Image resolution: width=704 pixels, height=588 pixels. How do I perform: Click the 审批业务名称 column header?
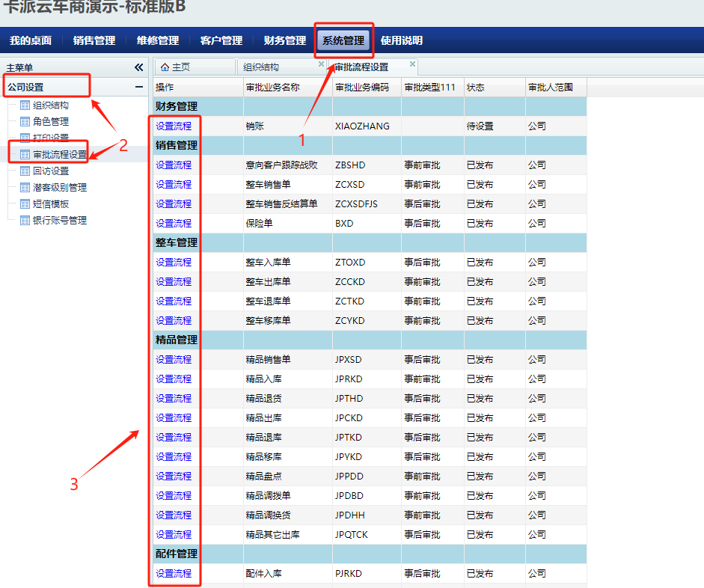272,88
